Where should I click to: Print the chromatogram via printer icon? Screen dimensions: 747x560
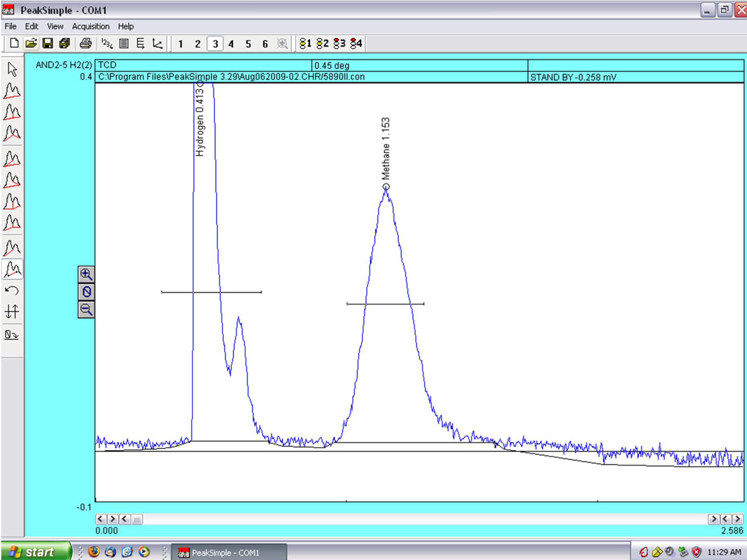tap(86, 43)
